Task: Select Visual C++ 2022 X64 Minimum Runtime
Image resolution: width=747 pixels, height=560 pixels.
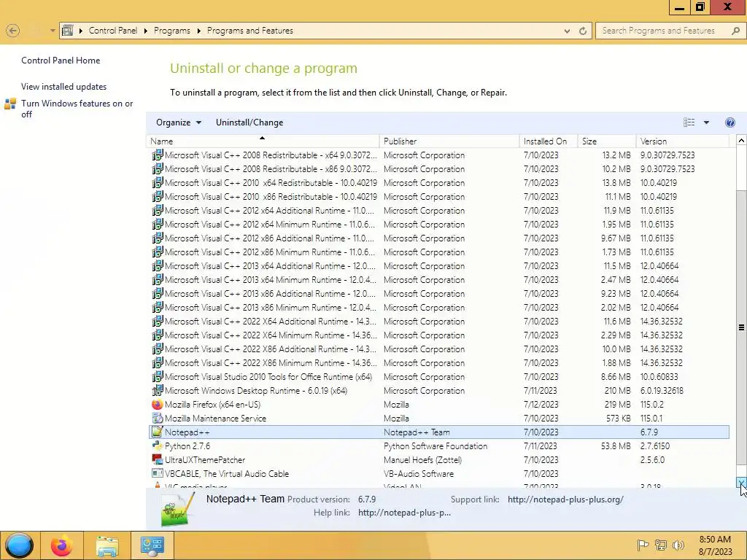Action: [271, 335]
